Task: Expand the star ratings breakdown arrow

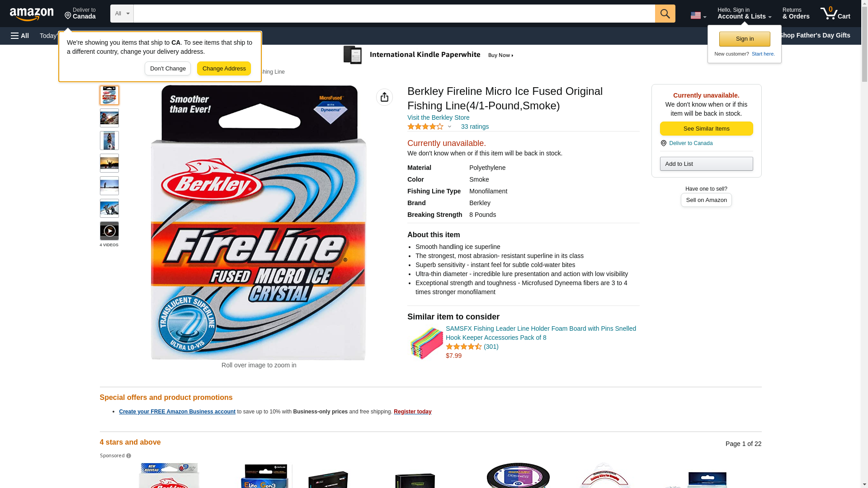Action: (449, 127)
